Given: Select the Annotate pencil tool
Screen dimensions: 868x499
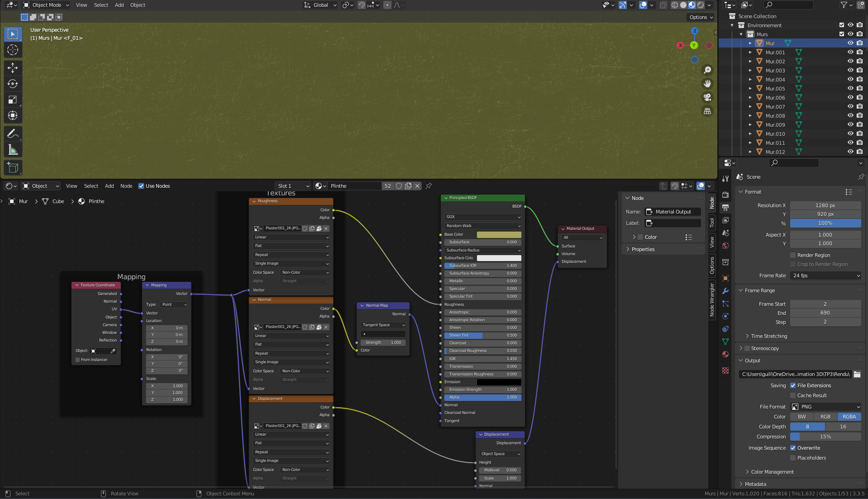Looking at the screenshot, I should point(13,133).
